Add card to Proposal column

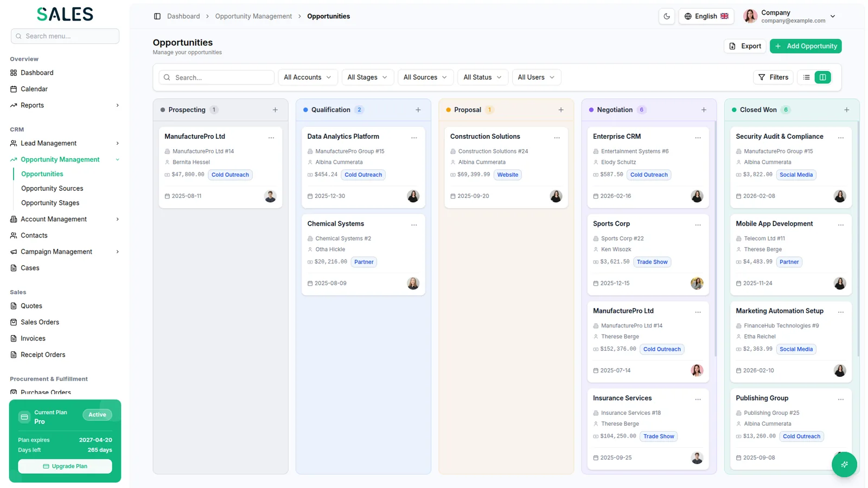click(561, 110)
